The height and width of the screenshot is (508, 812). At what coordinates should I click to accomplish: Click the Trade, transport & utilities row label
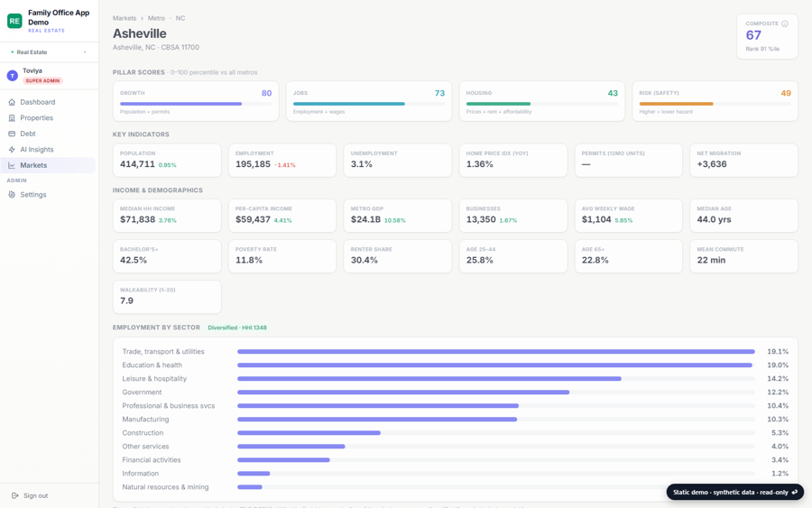point(163,352)
